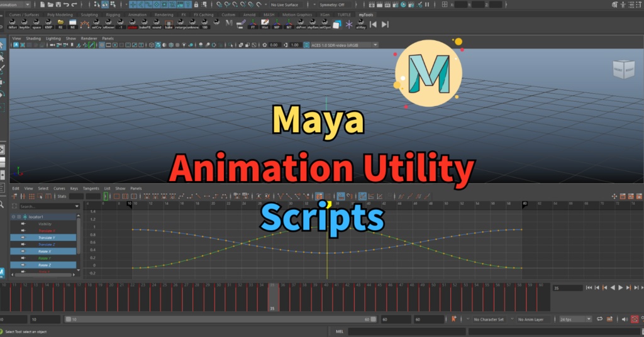Click the MP shelf icon
Screen dimensions: 644x337
coord(277,25)
